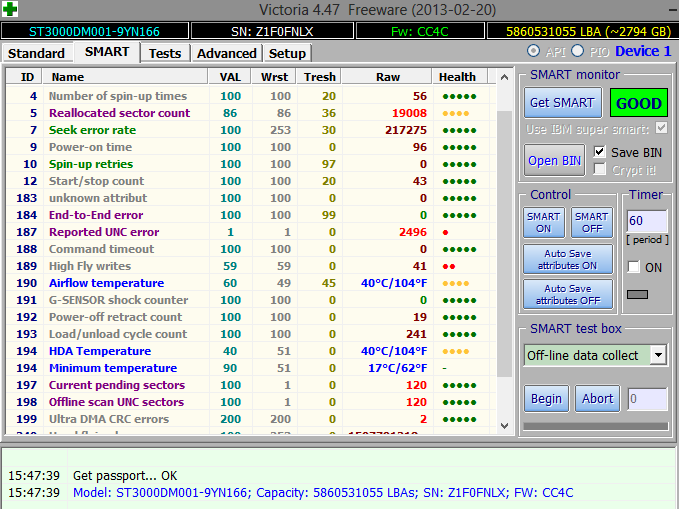Select the Power-off retract count row
The width and height of the screenshot is (679, 509).
tap(251, 317)
